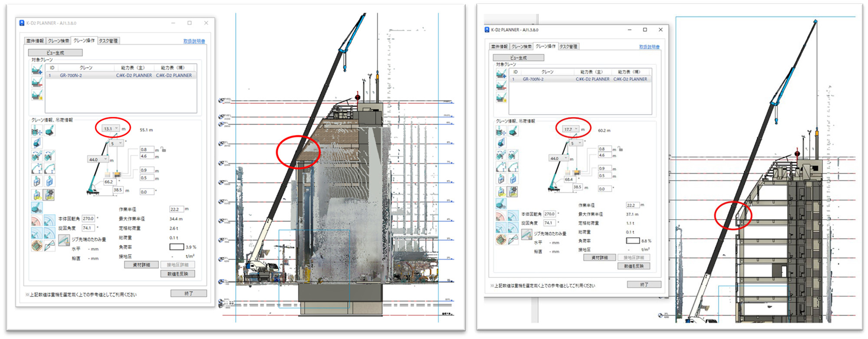Open the 13.1 m jib length dropdown
This screenshot has width=868, height=339.
[x=116, y=128]
